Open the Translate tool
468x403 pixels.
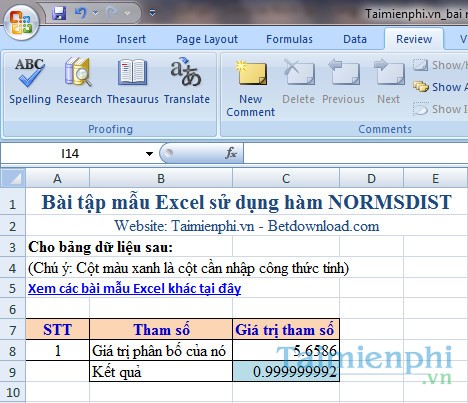187,82
